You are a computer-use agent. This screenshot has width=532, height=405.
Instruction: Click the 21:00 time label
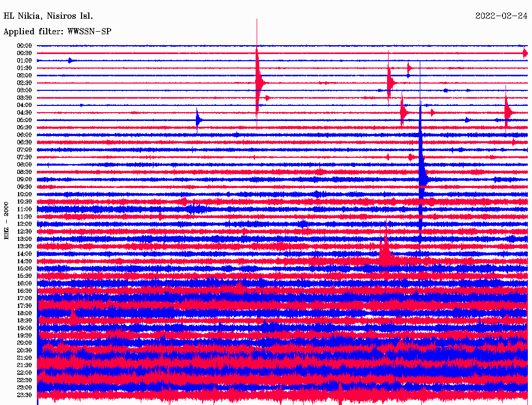(24, 358)
